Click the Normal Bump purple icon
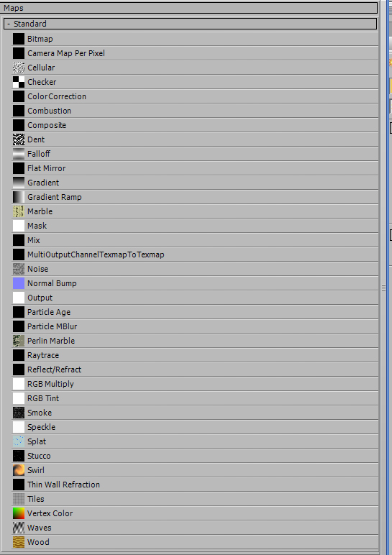 pos(19,283)
